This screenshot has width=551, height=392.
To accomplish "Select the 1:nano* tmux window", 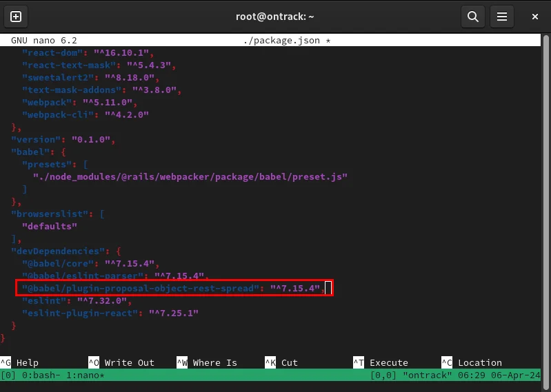I will click(86, 375).
